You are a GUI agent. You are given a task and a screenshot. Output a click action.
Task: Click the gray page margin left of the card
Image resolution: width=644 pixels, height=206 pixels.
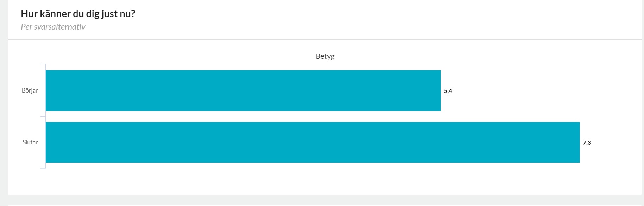[4, 102]
